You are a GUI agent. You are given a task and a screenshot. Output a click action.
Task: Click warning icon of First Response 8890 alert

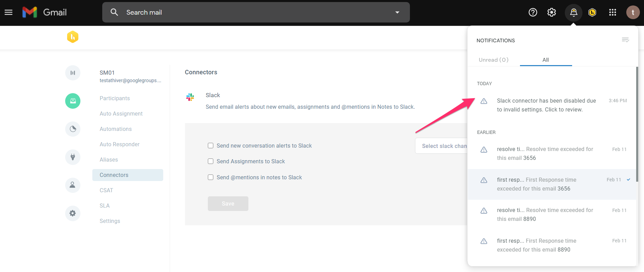tap(484, 241)
